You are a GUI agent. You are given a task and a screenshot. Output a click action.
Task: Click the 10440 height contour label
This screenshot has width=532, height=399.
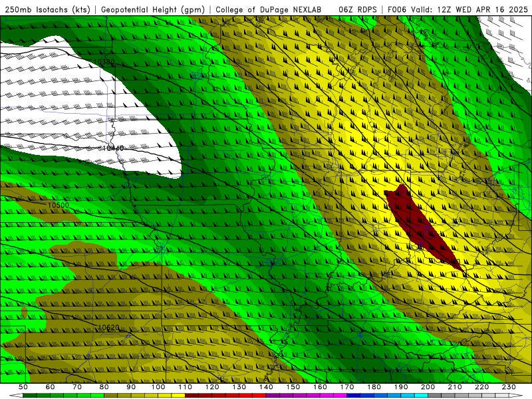click(x=112, y=148)
